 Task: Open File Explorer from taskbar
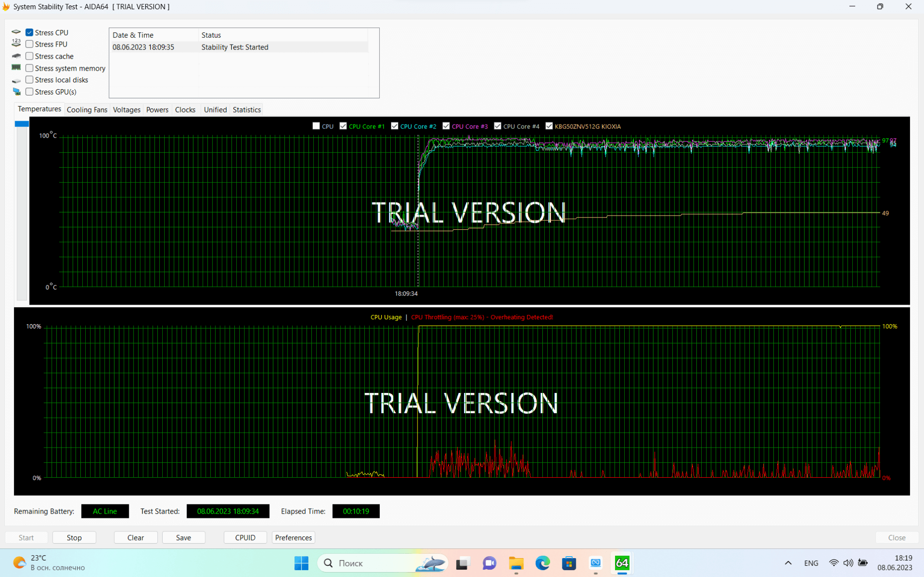516,563
